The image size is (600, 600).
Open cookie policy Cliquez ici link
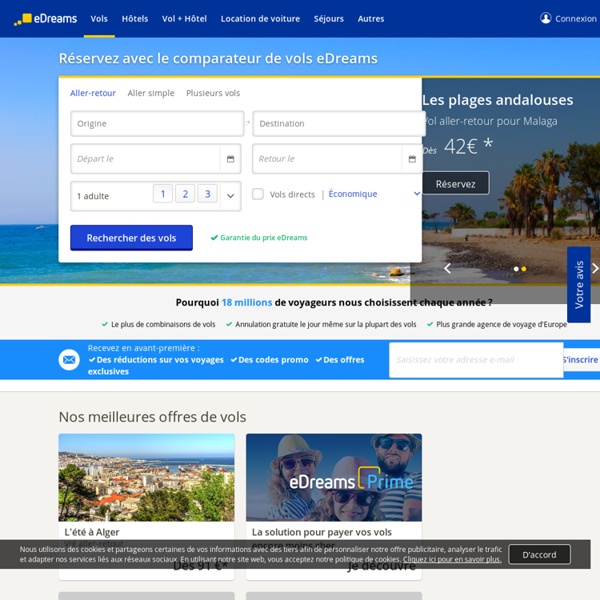[452, 559]
